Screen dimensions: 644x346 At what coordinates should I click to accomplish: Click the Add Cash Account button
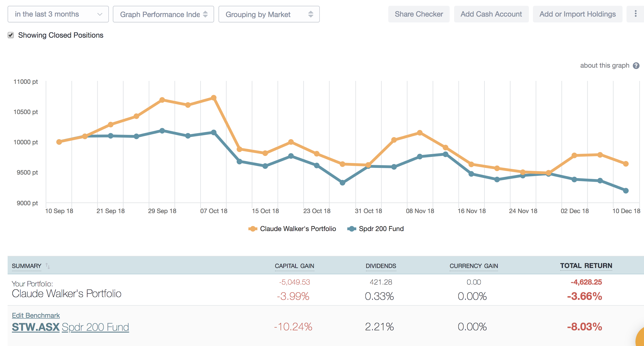point(491,14)
